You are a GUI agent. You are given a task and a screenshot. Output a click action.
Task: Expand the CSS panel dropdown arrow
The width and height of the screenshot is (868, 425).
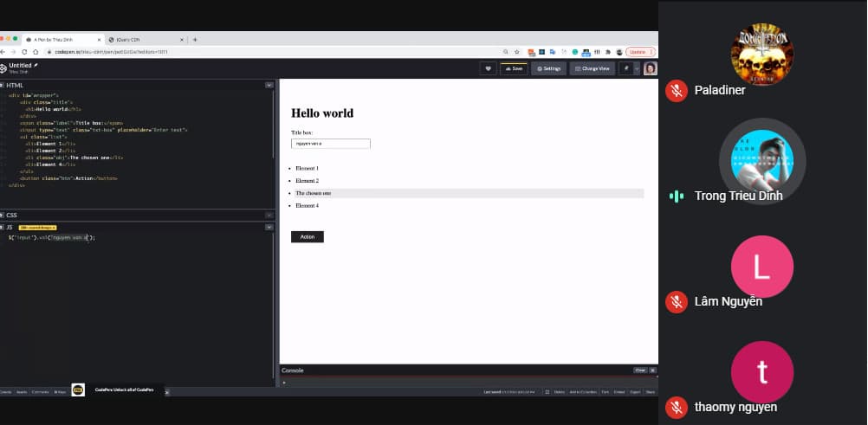pyautogui.click(x=269, y=215)
